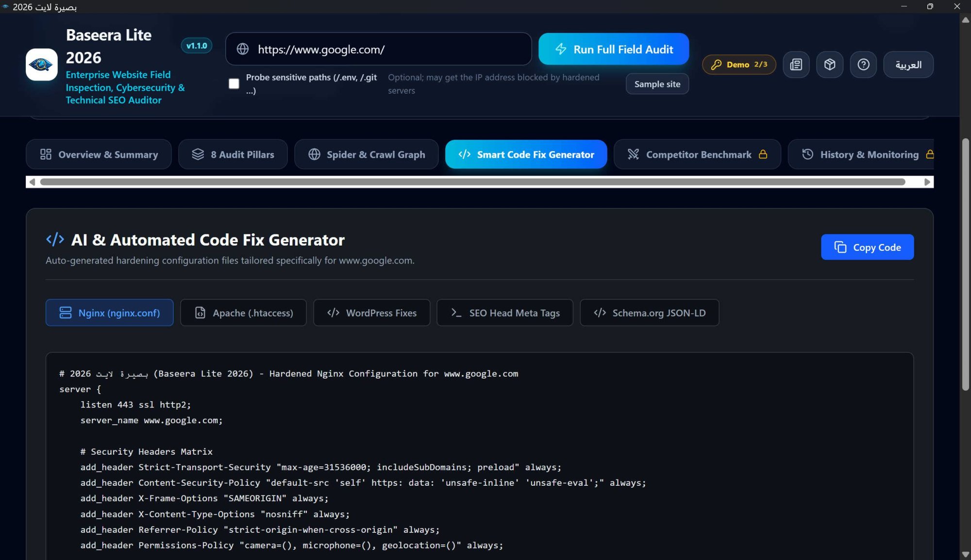Click the globe icon in URL field
The image size is (971, 560).
click(243, 49)
